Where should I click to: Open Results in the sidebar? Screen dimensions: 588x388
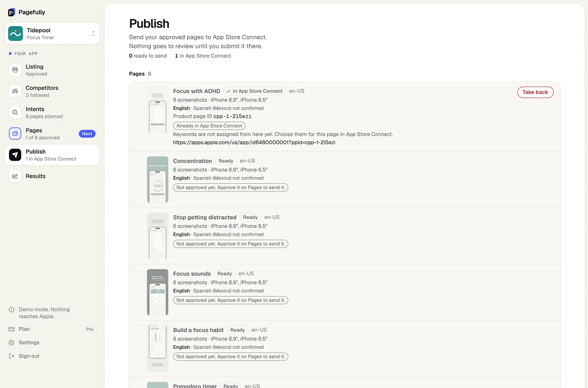(x=52, y=176)
